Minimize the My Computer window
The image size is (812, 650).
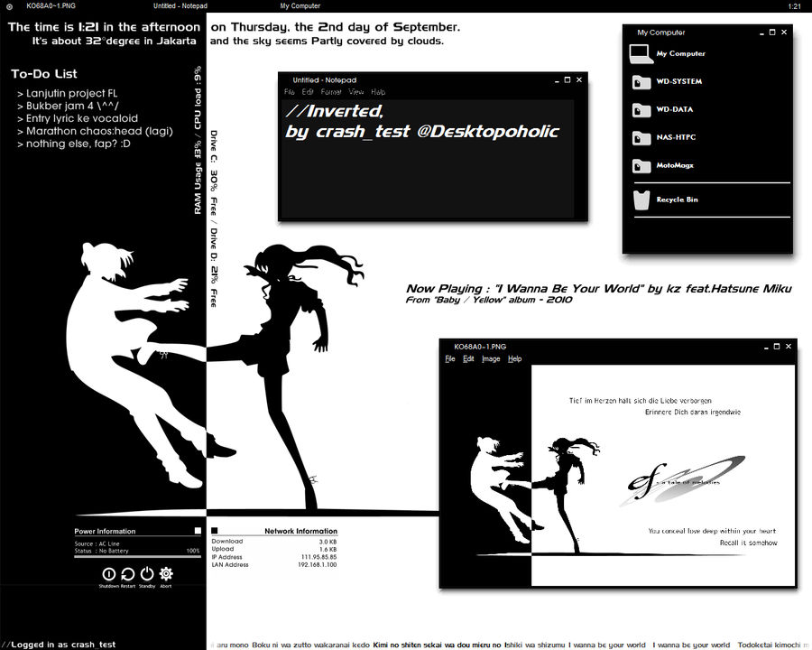tap(761, 33)
